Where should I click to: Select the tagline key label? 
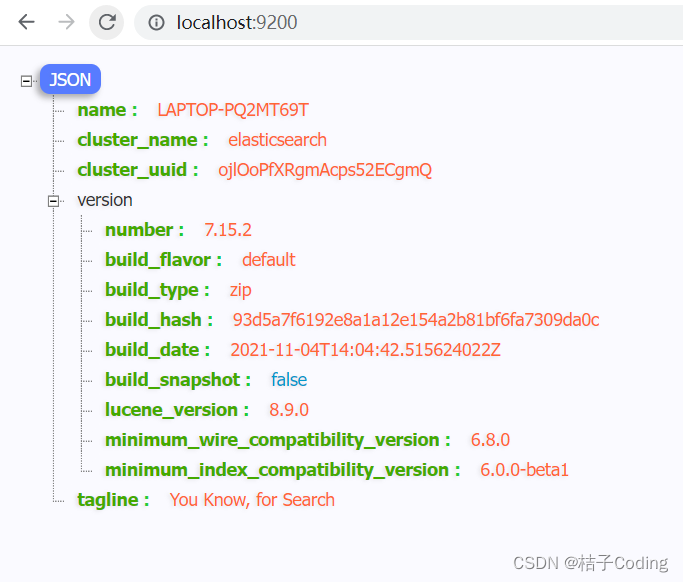tap(113, 500)
